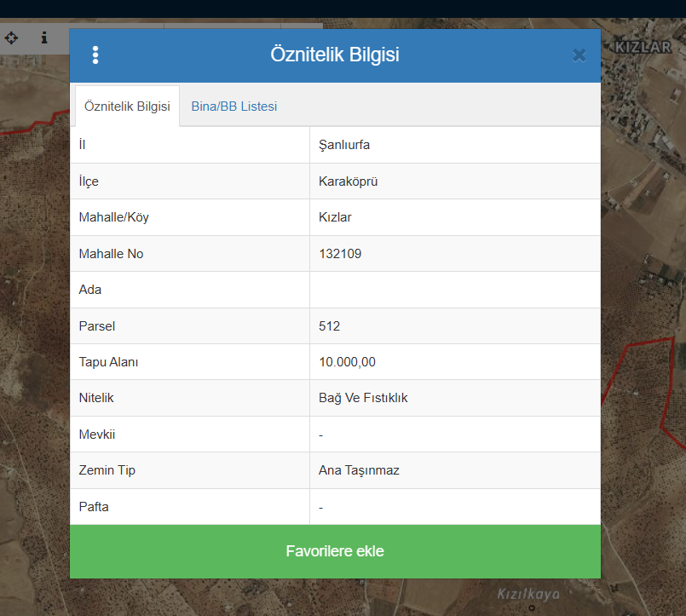Click the Öznitelik Bilgisi dialog title text
The height and width of the screenshot is (616, 686).
334,55
